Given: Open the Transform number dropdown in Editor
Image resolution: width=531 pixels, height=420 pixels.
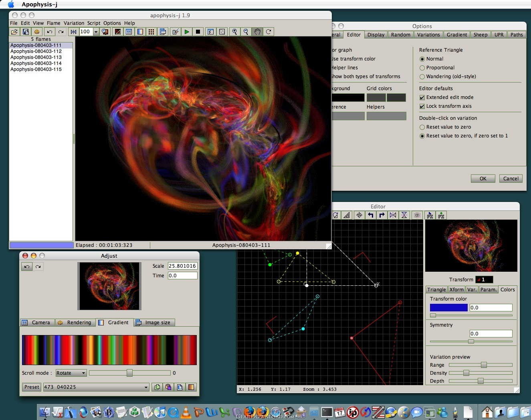Looking at the screenshot, I should [484, 279].
